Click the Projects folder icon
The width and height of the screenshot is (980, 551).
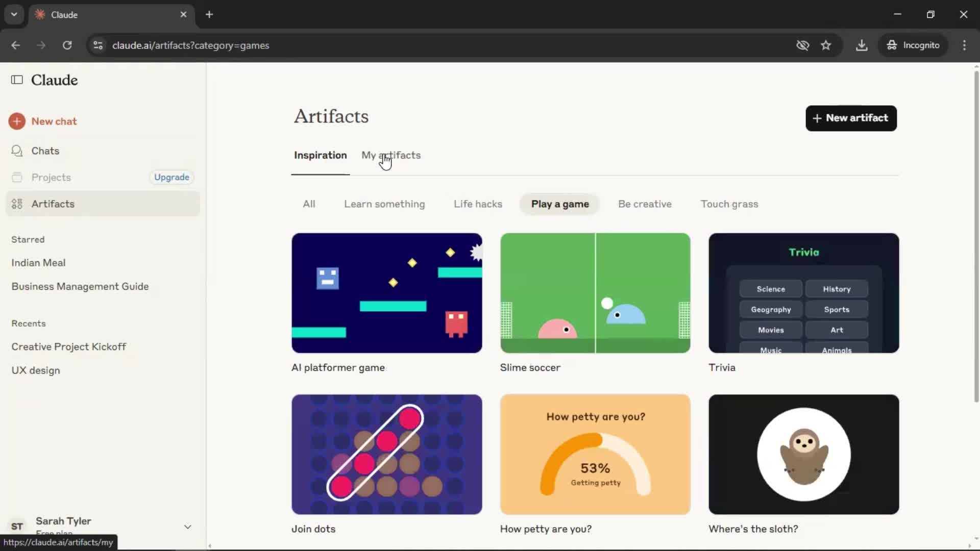pos(17,177)
